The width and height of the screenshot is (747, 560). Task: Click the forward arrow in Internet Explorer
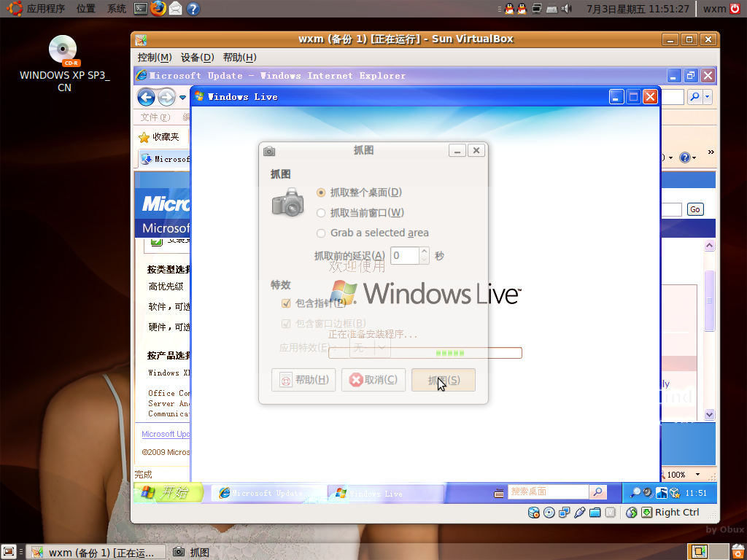166,98
